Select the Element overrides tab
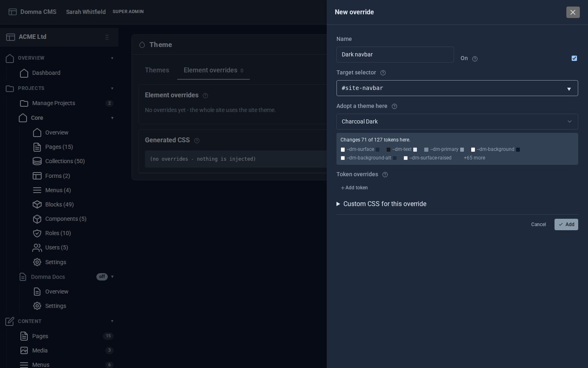The image size is (588, 368). point(214,70)
